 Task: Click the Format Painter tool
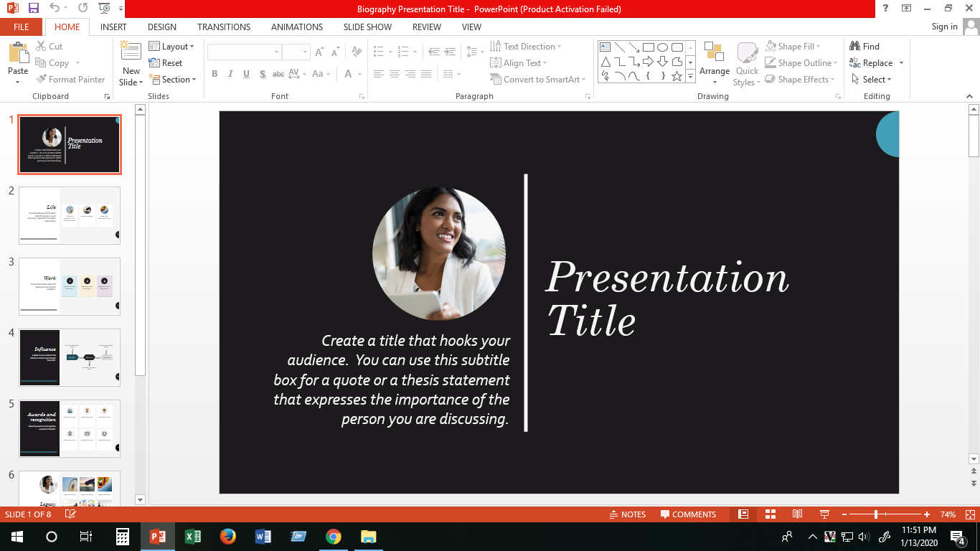coord(70,80)
